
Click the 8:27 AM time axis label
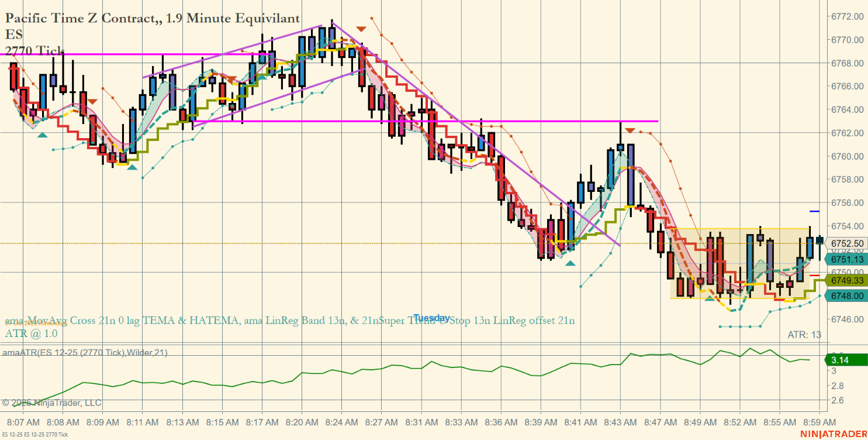coord(381,422)
